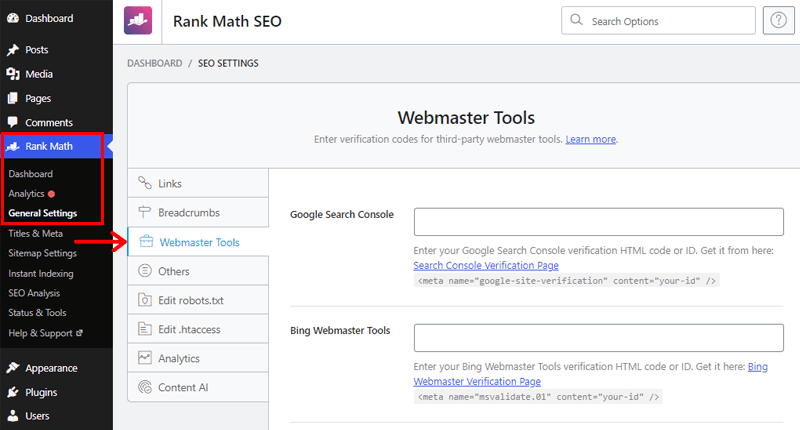Viewport: 800px width, 430px height.
Task: Click the search magnifier icon
Action: (x=576, y=20)
